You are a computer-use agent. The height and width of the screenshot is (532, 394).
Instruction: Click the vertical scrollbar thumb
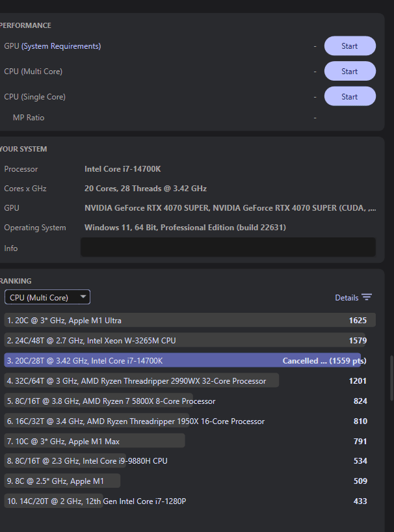click(392, 379)
